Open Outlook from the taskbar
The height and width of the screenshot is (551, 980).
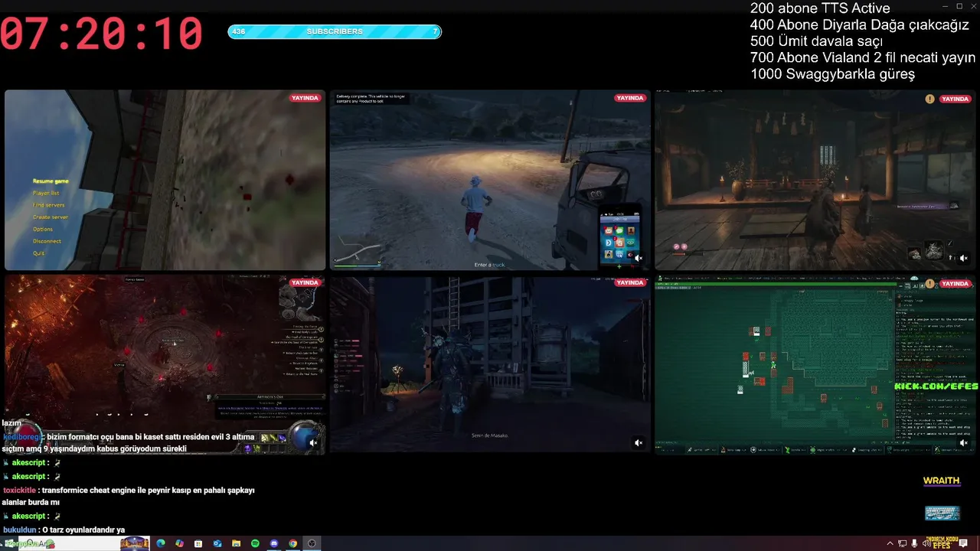click(x=217, y=543)
